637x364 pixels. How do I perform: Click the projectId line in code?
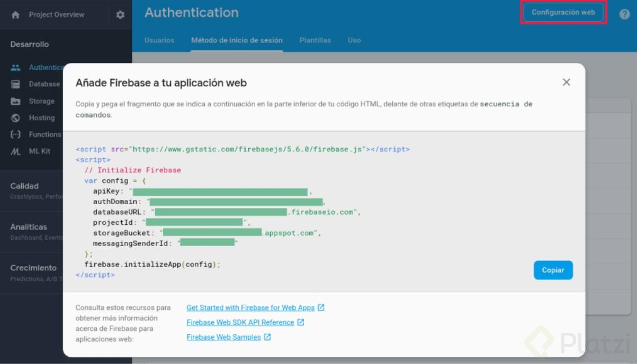[172, 222]
